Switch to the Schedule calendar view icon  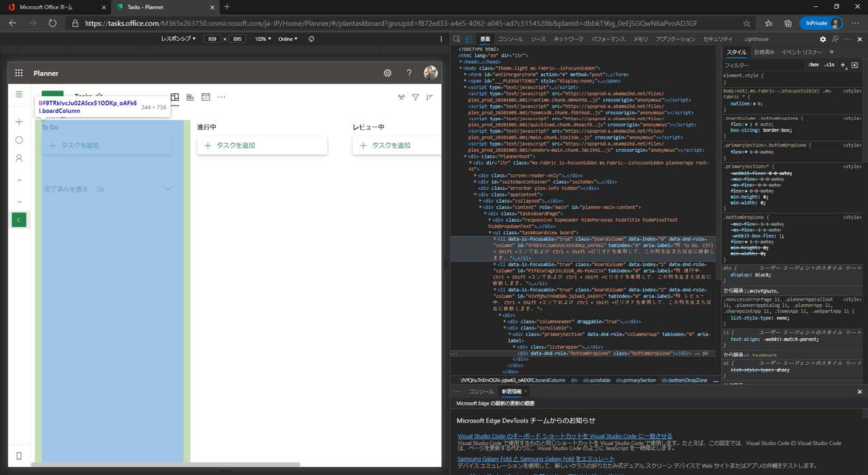pyautogui.click(x=206, y=97)
